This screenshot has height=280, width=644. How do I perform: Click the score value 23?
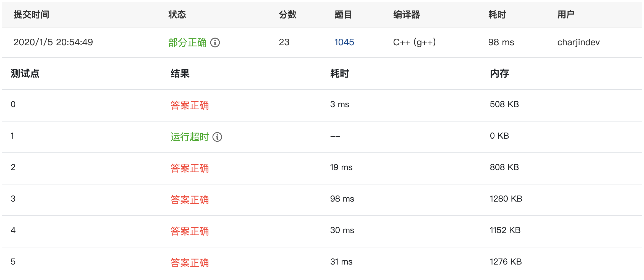click(284, 42)
